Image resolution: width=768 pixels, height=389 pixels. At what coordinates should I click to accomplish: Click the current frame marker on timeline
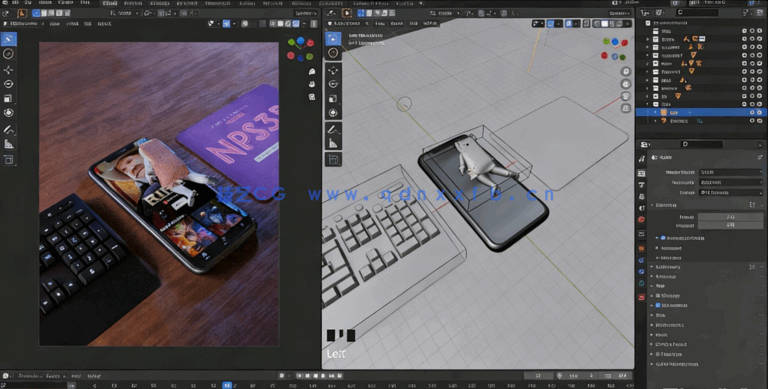point(227,386)
